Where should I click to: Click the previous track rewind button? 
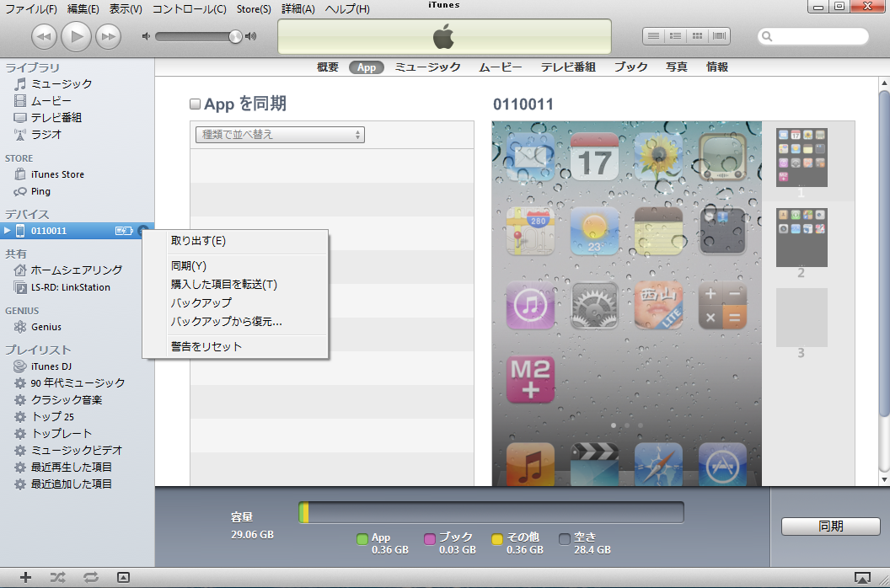(45, 37)
